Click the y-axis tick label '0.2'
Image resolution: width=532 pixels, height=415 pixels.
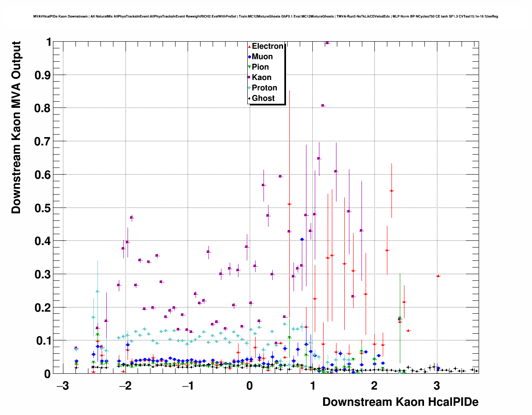tap(43, 307)
